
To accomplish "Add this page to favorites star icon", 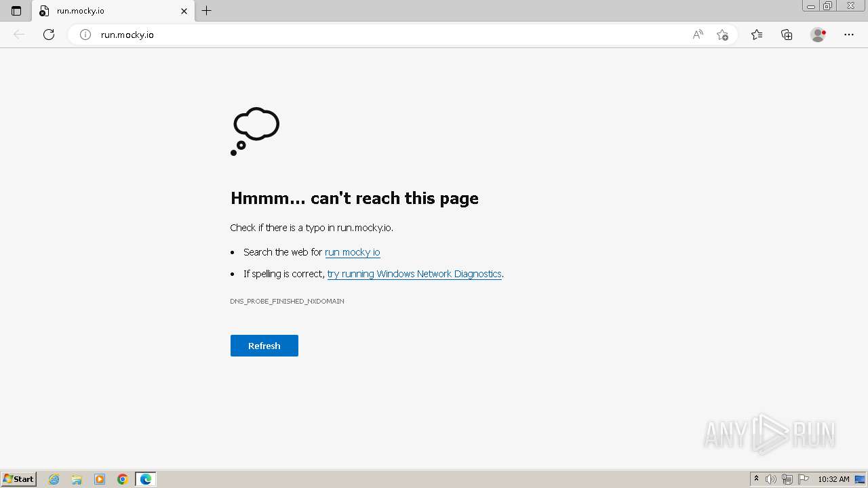I will [722, 35].
